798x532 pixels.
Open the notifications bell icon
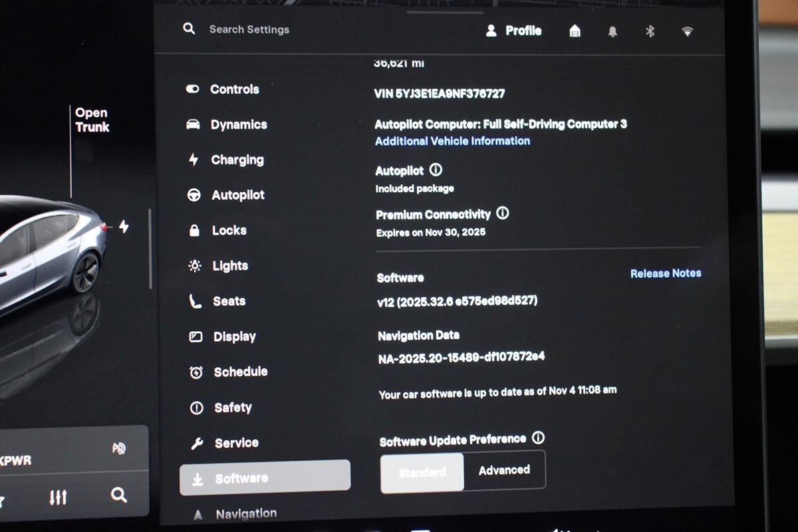pos(612,31)
